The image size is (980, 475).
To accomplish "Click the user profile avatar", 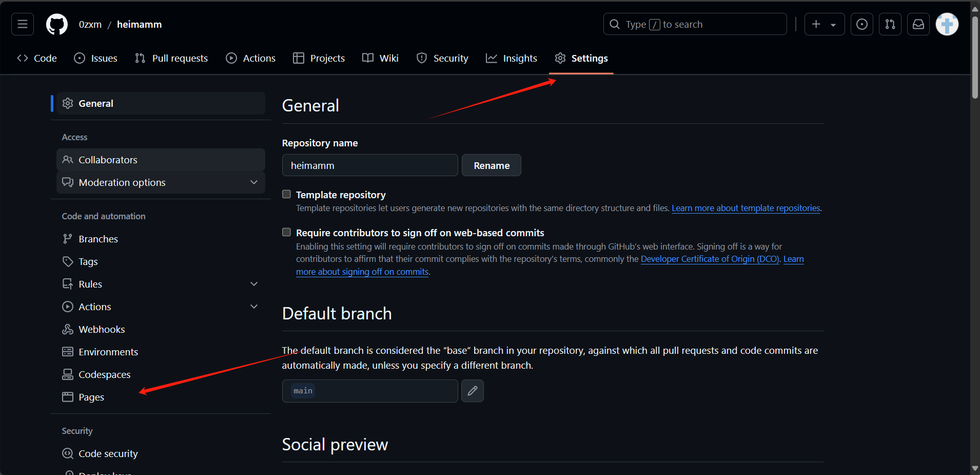I will pos(947,24).
